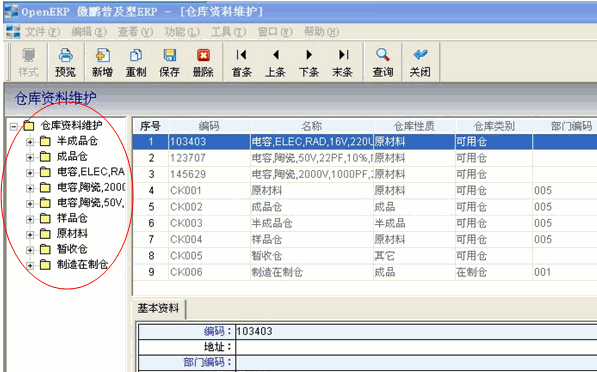Select row with code CK004
597x372 pixels.
pyautogui.click(x=365, y=239)
